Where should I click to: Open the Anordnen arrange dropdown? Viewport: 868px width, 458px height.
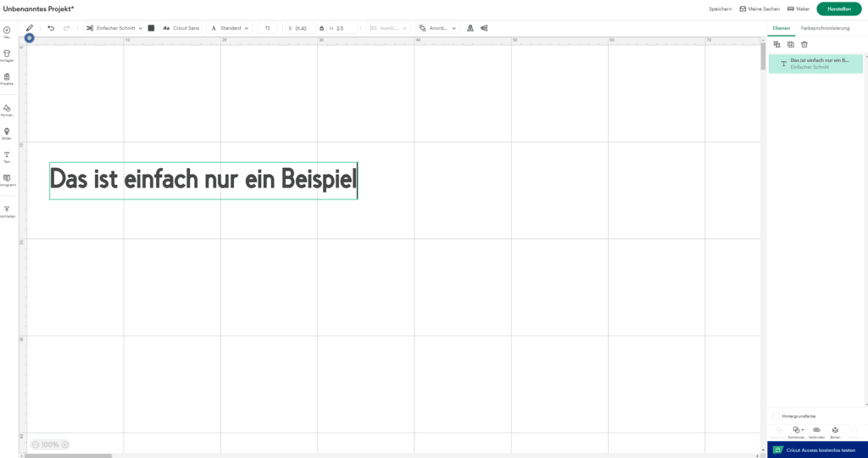[x=437, y=28]
